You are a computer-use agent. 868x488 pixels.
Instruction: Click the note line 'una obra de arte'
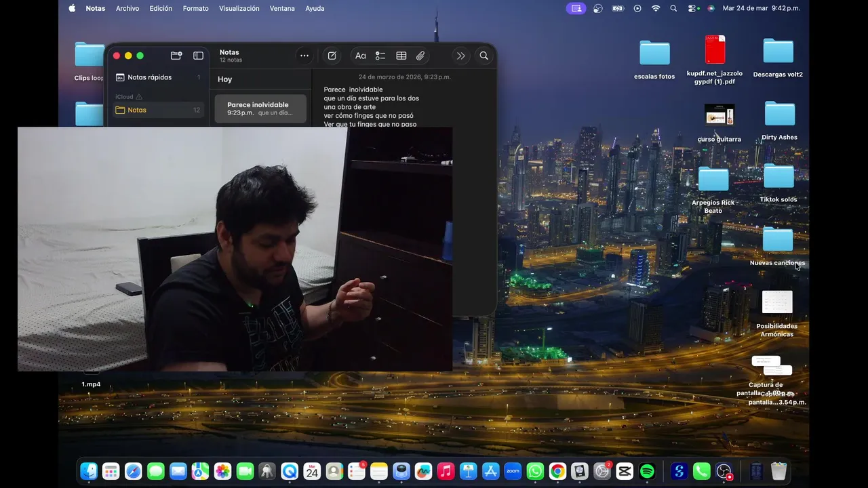coord(349,107)
